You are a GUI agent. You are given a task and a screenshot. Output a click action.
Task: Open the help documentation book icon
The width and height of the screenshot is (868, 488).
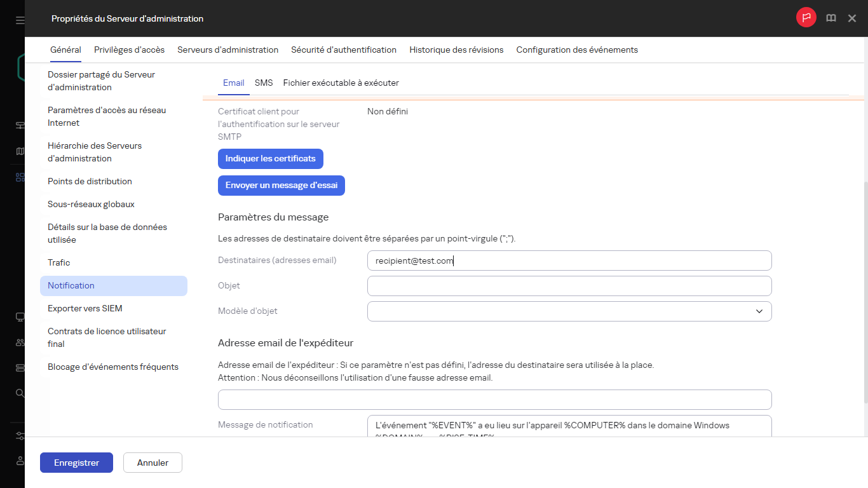[x=831, y=18]
